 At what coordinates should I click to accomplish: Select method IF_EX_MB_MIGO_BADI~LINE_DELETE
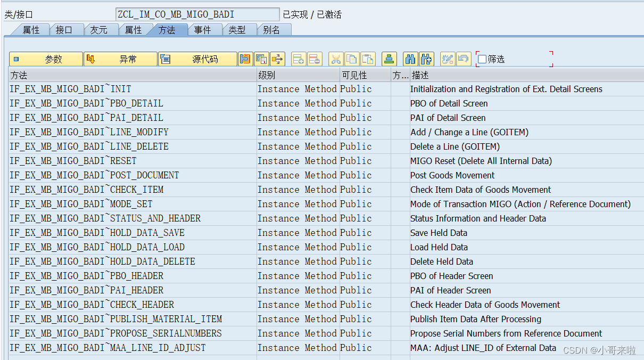(89, 146)
